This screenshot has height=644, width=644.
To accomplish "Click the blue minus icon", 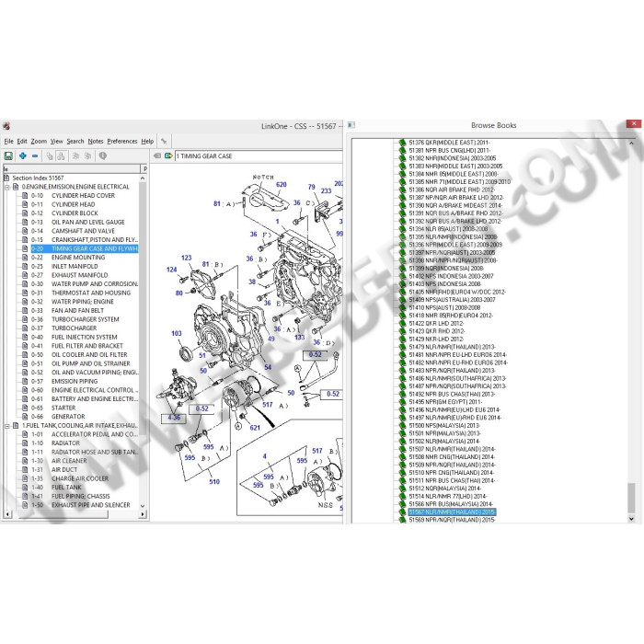I will tap(35, 156).
